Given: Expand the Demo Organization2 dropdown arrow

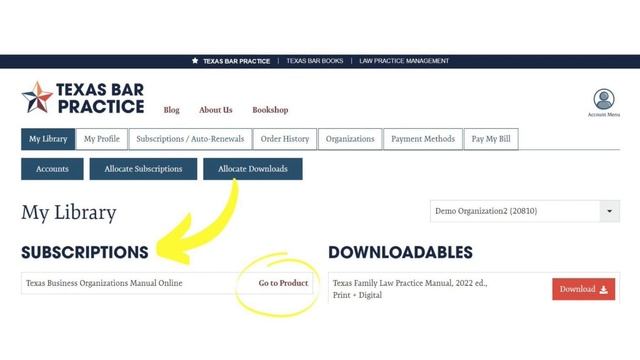Looking at the screenshot, I should 609,211.
